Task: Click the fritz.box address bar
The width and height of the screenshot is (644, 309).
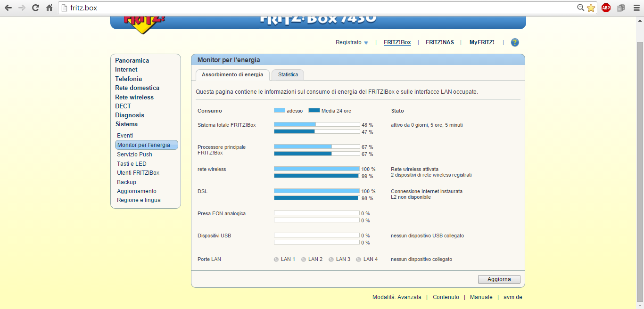Action: [x=321, y=8]
